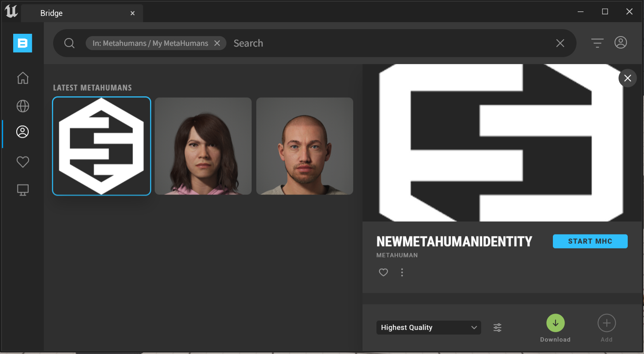Add the MetaHuman to project

pyautogui.click(x=607, y=323)
